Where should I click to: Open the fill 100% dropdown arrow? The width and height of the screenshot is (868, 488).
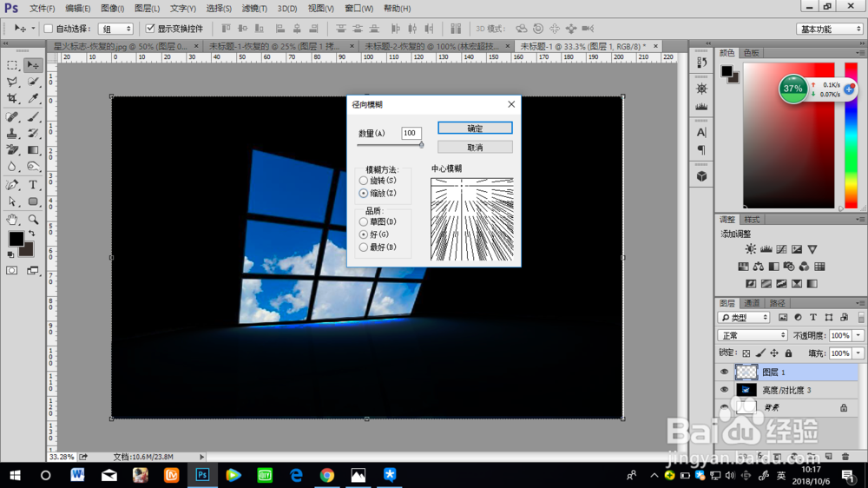(x=858, y=353)
